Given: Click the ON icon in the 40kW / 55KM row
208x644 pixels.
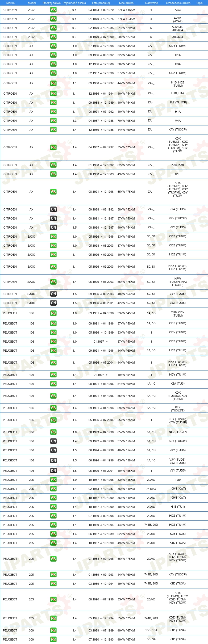Looking at the screenshot, I should coord(53,471).
